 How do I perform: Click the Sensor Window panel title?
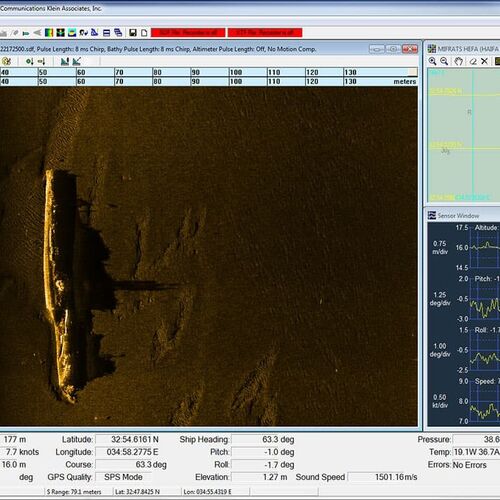click(458, 216)
